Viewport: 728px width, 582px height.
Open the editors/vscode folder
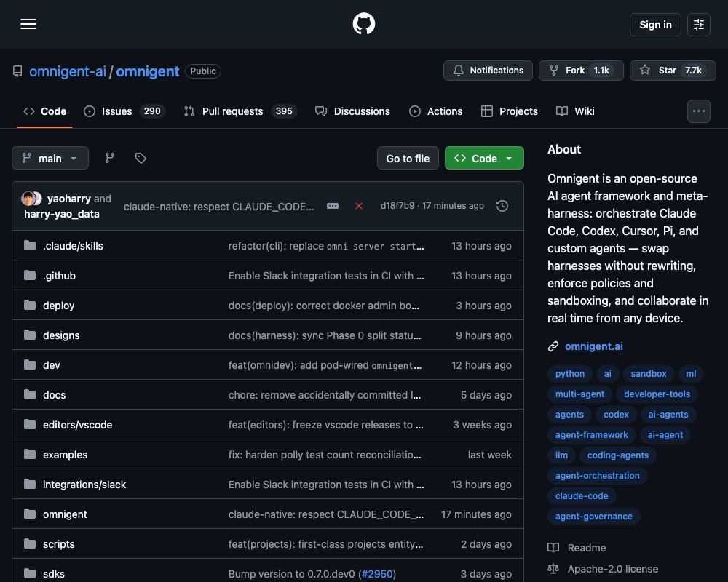[78, 425]
